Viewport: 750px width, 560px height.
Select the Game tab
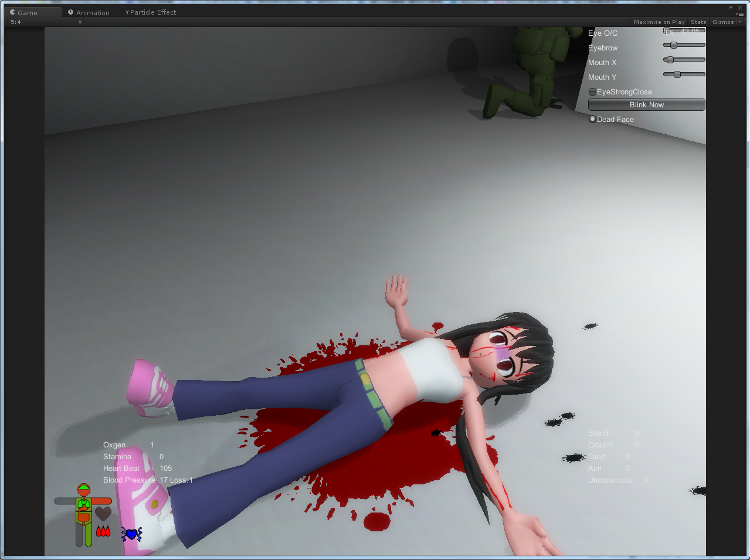click(x=27, y=12)
